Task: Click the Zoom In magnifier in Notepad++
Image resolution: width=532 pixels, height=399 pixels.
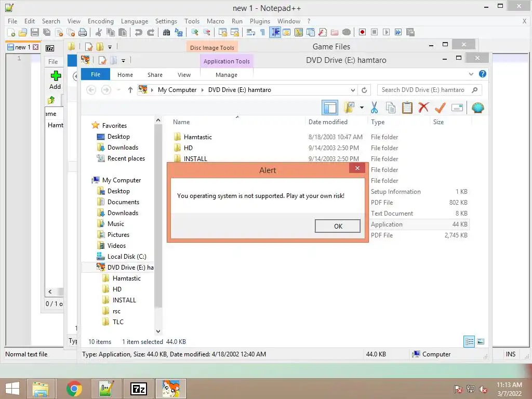Action: [195, 32]
